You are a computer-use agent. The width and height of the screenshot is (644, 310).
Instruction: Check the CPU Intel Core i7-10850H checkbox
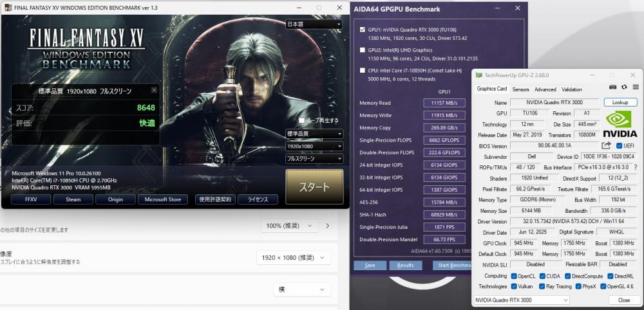tap(362, 69)
